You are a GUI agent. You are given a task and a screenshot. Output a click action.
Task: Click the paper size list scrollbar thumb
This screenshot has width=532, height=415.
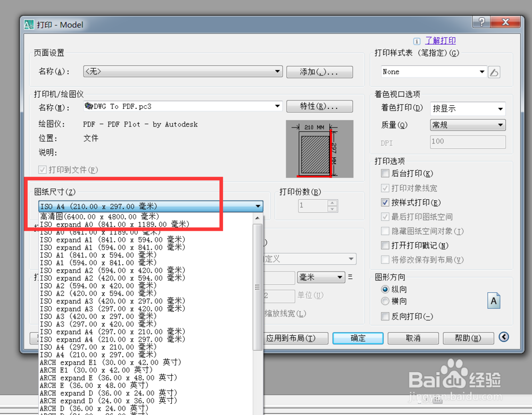[257, 287]
